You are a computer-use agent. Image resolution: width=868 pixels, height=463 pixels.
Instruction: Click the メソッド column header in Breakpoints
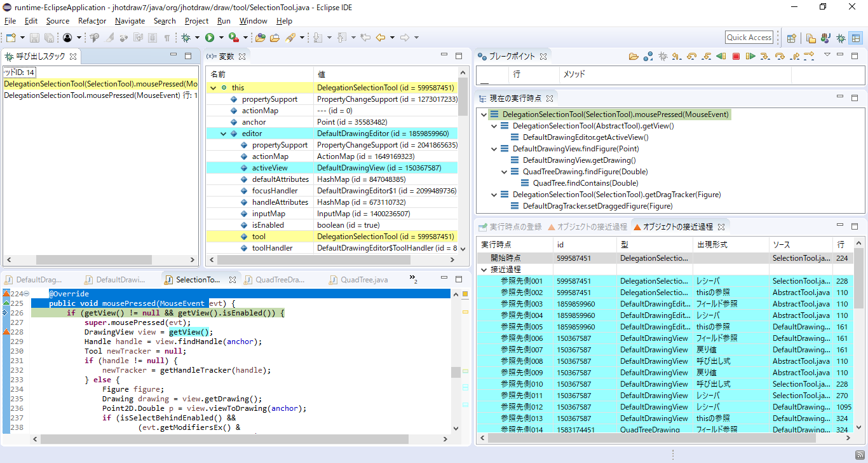point(675,74)
